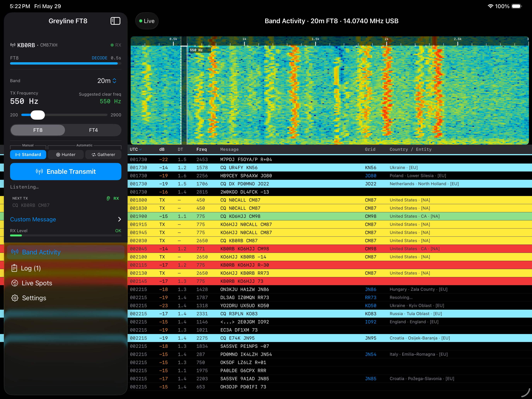This screenshot has height=399, width=532.
Task: Select the CQ DX PD0MNO JO22 row
Action: tap(329, 184)
